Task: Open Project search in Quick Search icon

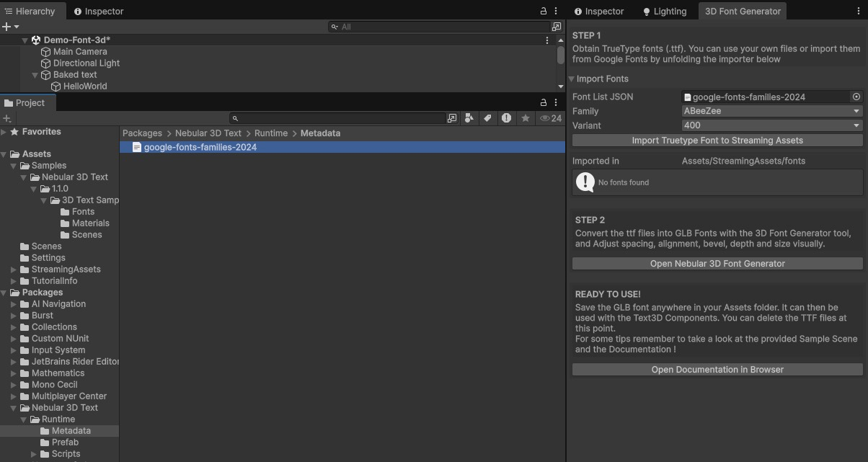Action: coord(452,118)
